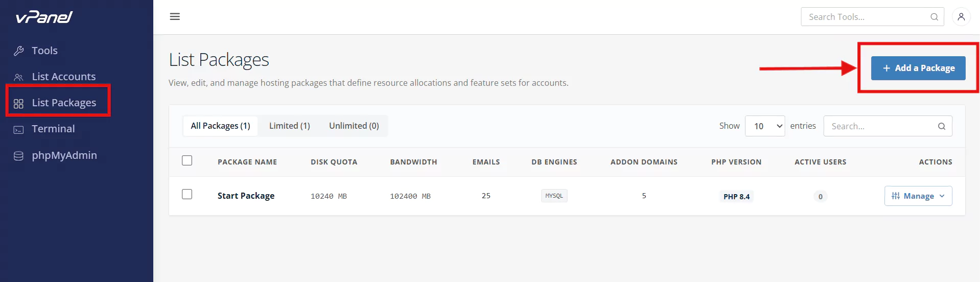Open the Show entries dropdown
Image resolution: width=980 pixels, height=282 pixels.
coord(765,126)
